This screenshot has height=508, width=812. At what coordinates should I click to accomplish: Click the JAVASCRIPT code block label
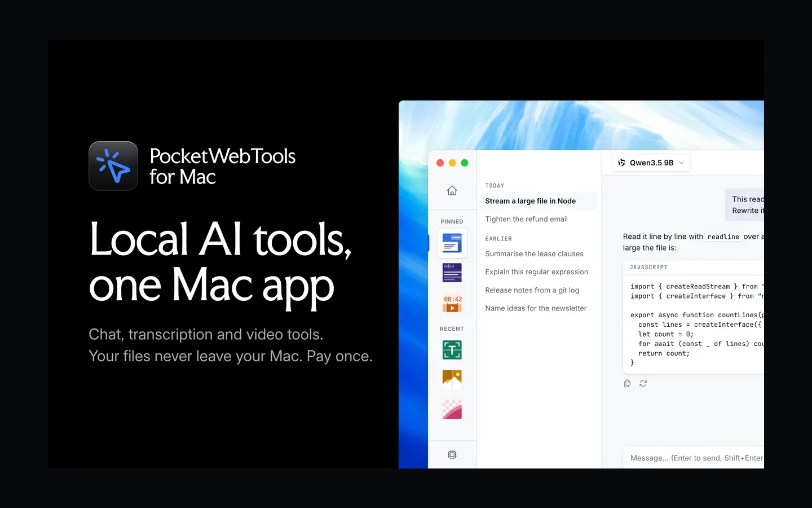[x=648, y=268]
